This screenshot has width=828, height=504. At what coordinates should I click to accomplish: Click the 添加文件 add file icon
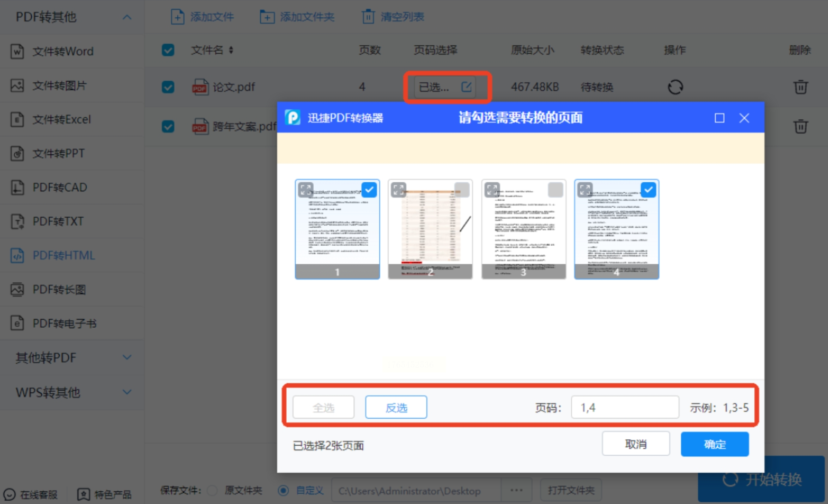(177, 17)
